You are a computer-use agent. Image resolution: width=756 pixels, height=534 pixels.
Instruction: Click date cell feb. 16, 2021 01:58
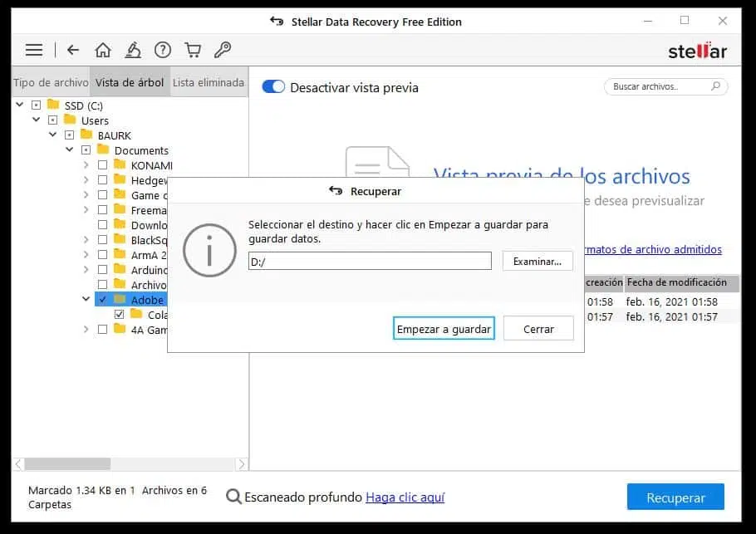(x=671, y=301)
